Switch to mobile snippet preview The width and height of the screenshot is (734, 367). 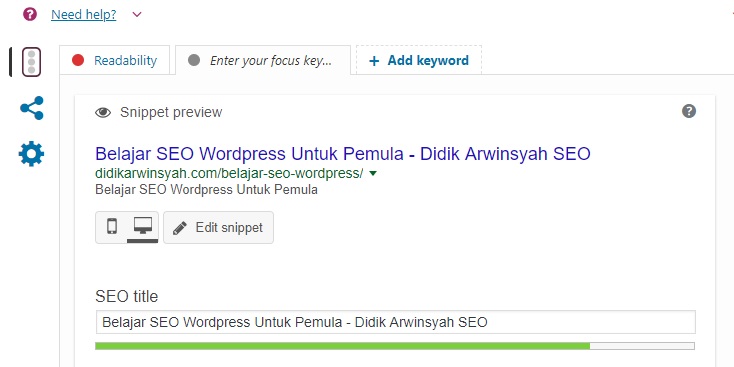[x=112, y=227]
